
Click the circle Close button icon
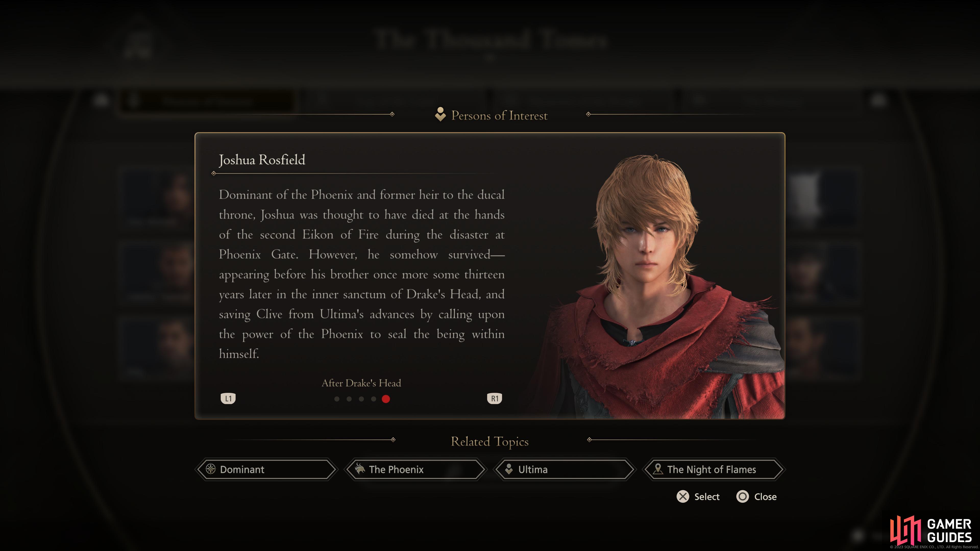743,497
